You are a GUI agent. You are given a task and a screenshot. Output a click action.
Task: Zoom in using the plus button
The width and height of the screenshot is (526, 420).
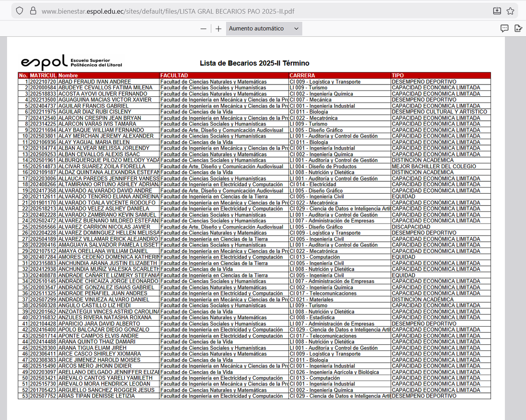click(x=218, y=28)
